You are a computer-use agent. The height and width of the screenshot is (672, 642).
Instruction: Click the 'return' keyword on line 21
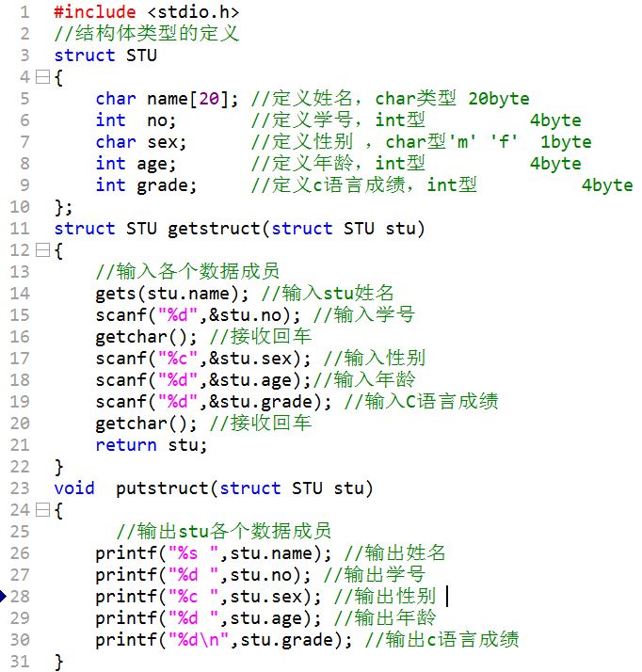(x=126, y=445)
